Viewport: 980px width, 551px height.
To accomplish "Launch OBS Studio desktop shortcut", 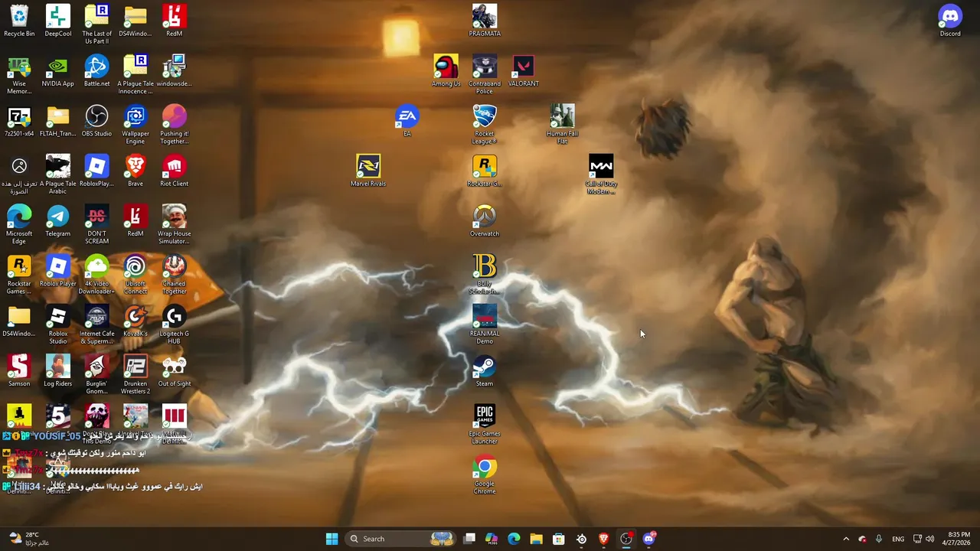I will tap(96, 121).
